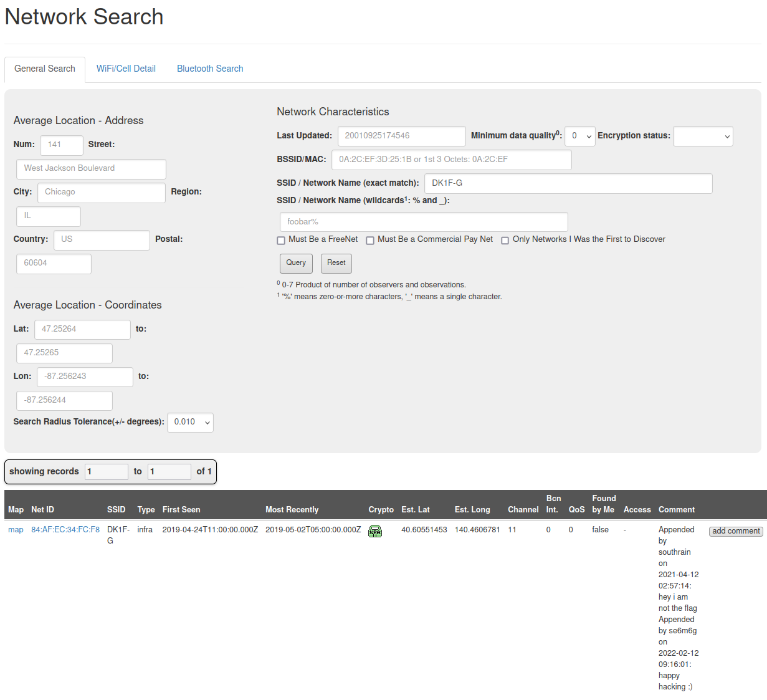Click the add comment button
This screenshot has height=700, width=767.
tap(736, 531)
